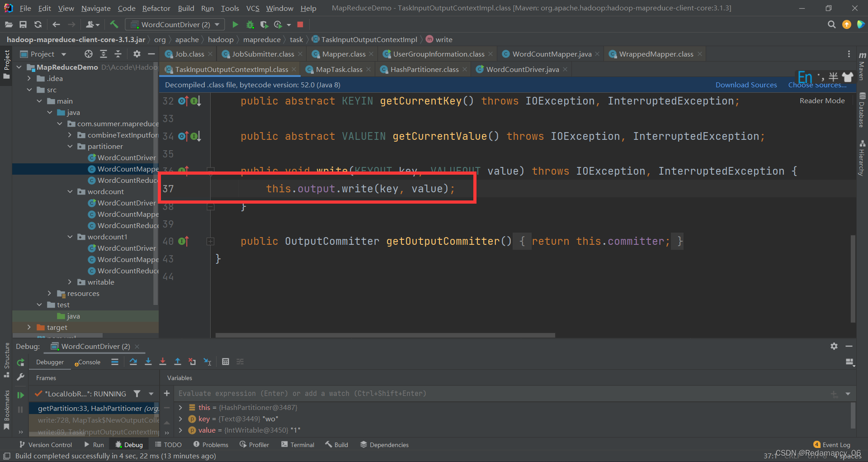The width and height of the screenshot is (868, 462).
Task: Rerun WordCountDriver debug session icon
Action: point(20,362)
